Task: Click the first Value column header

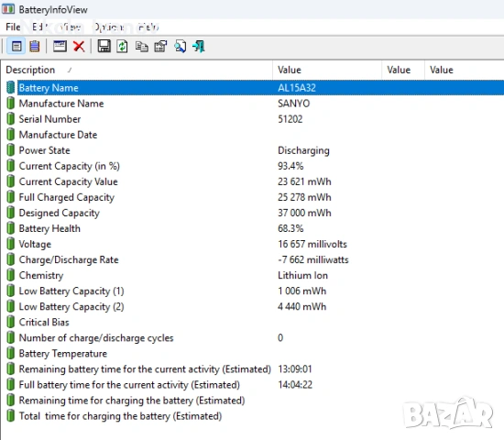Action: point(327,70)
